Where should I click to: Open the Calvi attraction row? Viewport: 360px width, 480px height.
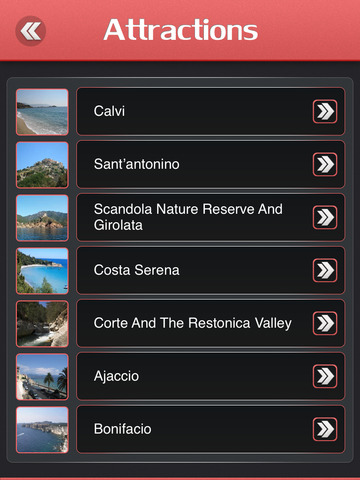[x=211, y=111]
